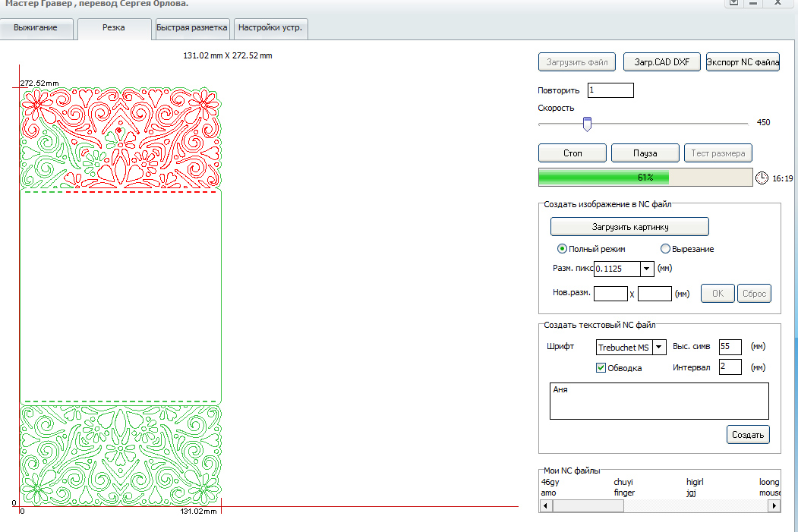
Task: Select the 46gy NC file
Action: (x=550, y=482)
